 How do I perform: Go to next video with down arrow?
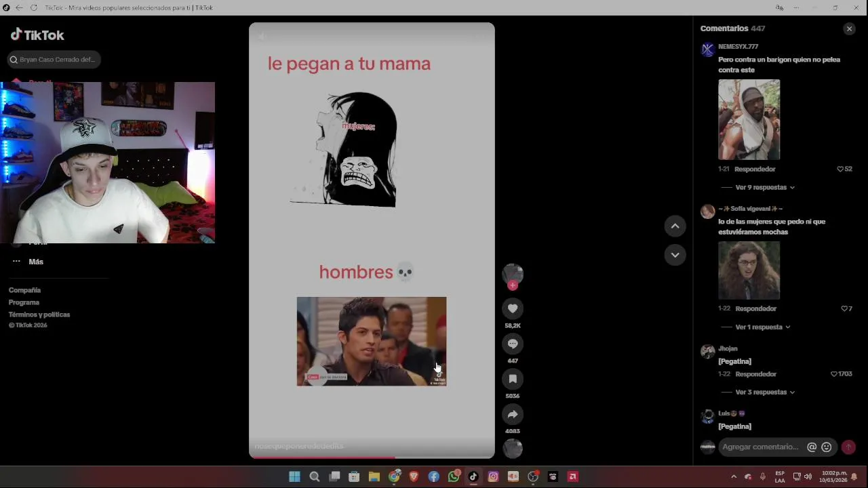(675, 255)
